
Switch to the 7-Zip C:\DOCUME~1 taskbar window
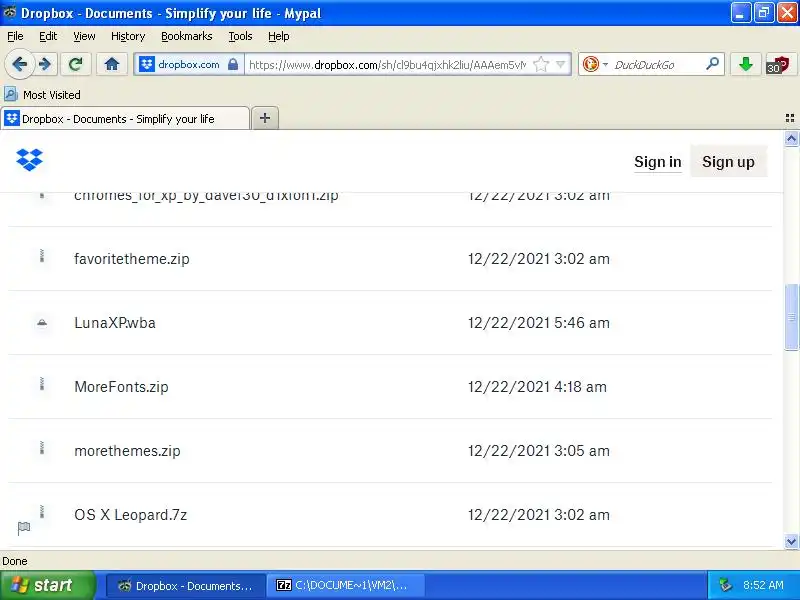point(346,585)
